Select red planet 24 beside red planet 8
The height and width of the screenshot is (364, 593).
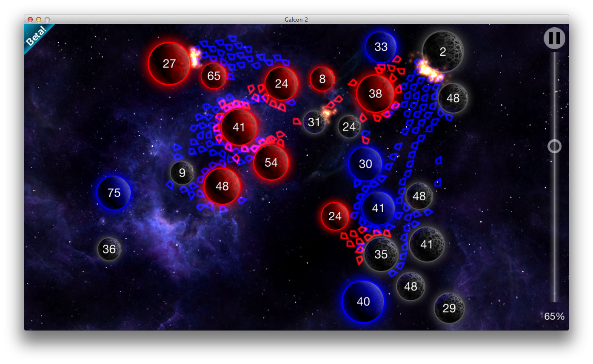(x=281, y=84)
